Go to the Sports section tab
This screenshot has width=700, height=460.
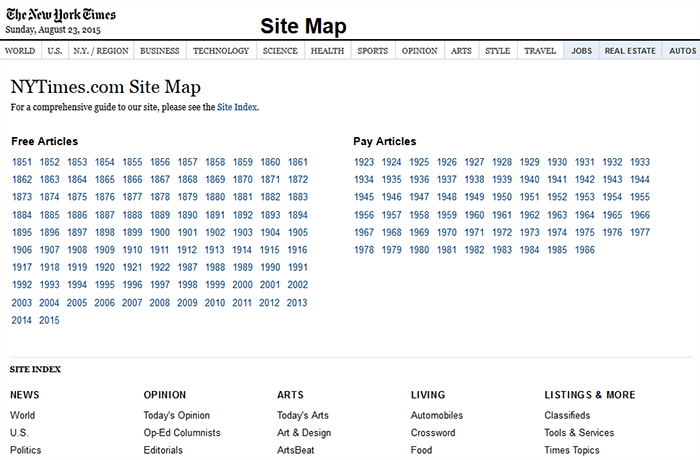click(372, 50)
